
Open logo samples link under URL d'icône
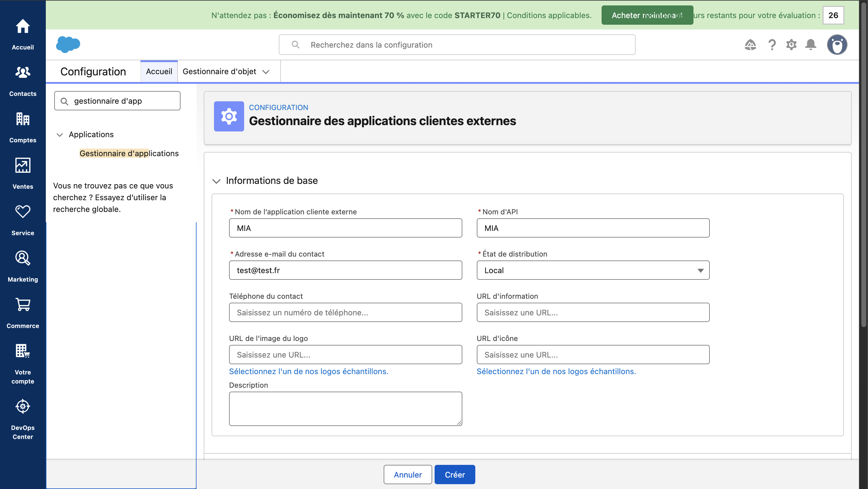click(x=556, y=371)
